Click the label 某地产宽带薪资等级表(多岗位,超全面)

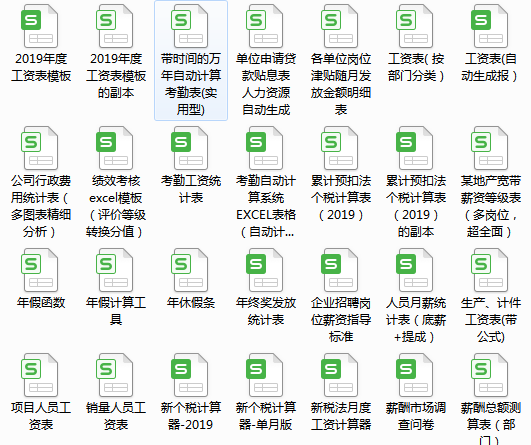click(x=491, y=206)
